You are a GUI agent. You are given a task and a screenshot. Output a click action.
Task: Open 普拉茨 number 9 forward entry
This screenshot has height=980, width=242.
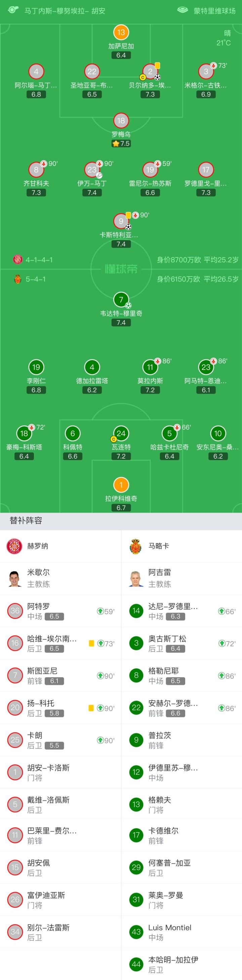point(182,740)
